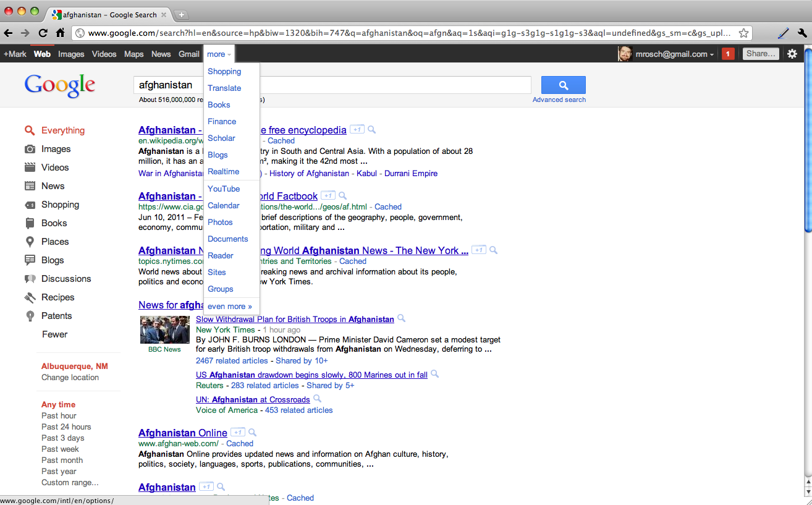Screen dimensions: 812x505
Task: Select Places pin icon in sidebar
Action: [30, 242]
